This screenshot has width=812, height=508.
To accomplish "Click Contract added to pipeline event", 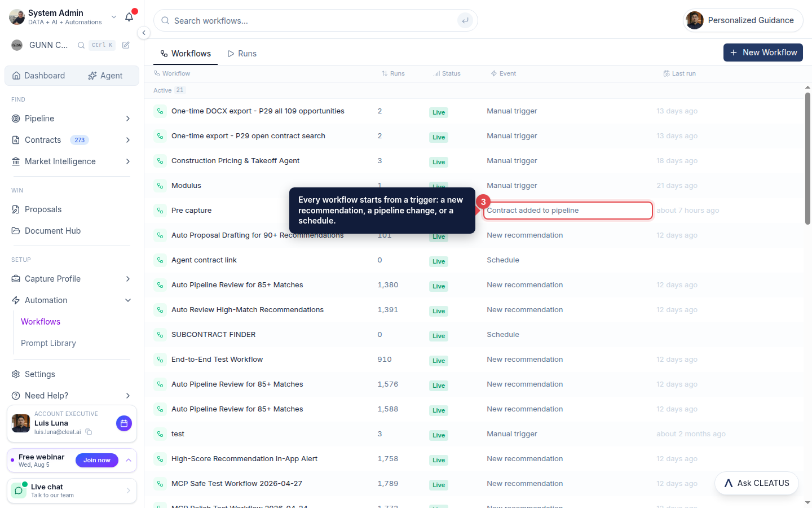I will 568,211.
